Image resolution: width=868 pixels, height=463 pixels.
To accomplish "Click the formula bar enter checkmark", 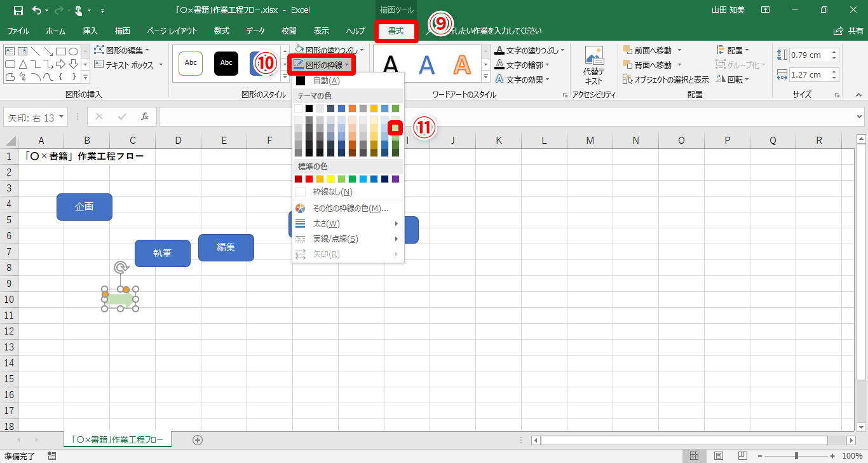I will click(x=122, y=117).
